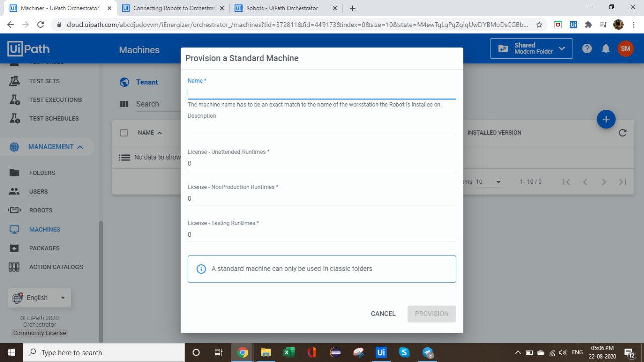Select the Tenant tab

coord(147,82)
